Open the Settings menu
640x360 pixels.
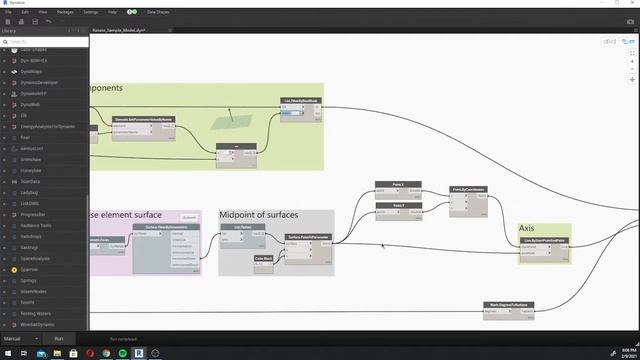[x=91, y=12]
